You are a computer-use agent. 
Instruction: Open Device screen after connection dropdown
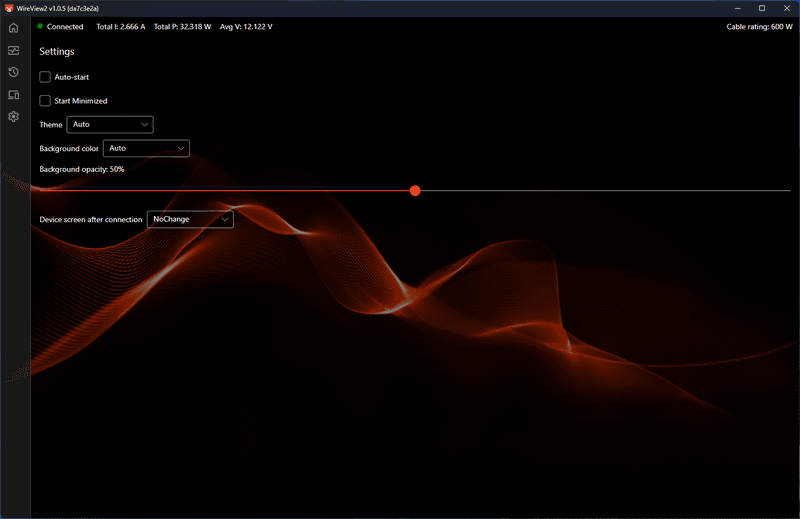190,219
